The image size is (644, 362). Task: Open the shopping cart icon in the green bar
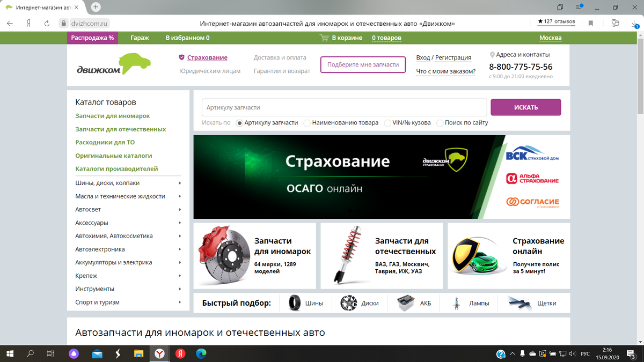[324, 38]
